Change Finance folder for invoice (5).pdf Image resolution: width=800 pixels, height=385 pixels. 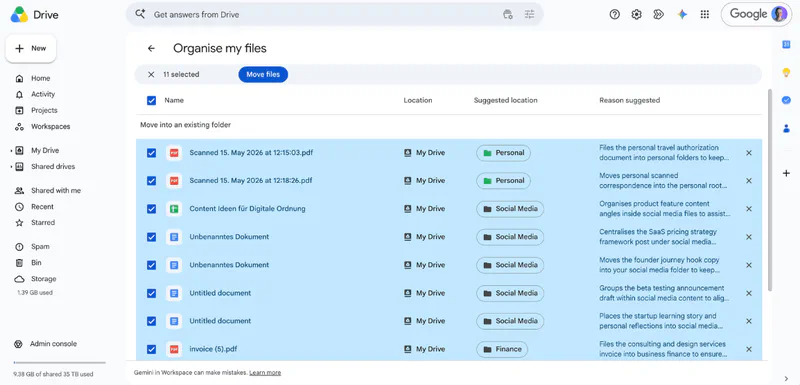pyautogui.click(x=502, y=349)
